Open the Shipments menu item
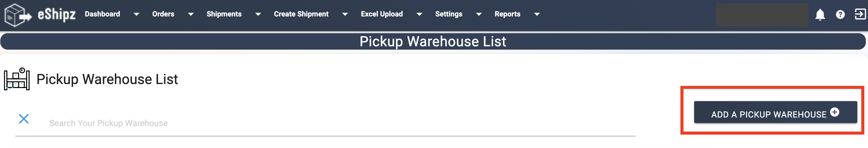This screenshot has width=868, height=148. pos(224,14)
